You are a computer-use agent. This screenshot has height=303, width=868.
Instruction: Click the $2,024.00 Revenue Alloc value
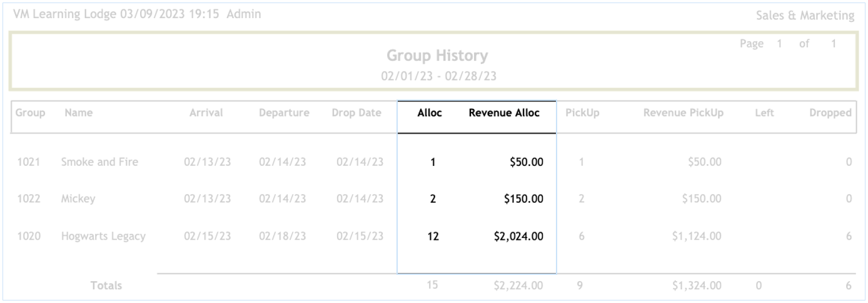[x=518, y=237]
